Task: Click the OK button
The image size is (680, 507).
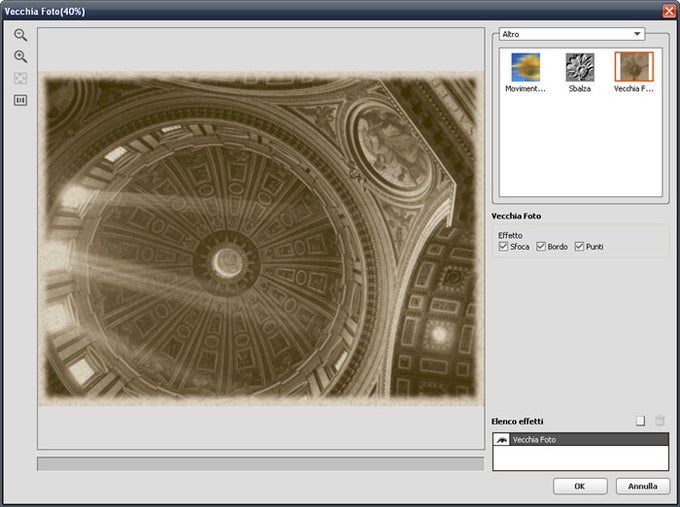Action: point(580,486)
